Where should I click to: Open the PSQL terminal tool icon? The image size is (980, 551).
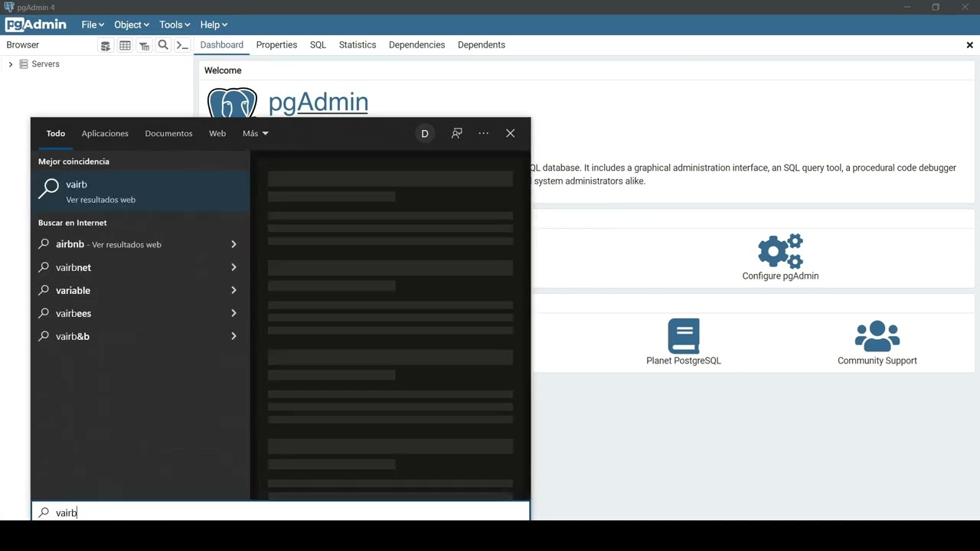coord(182,46)
